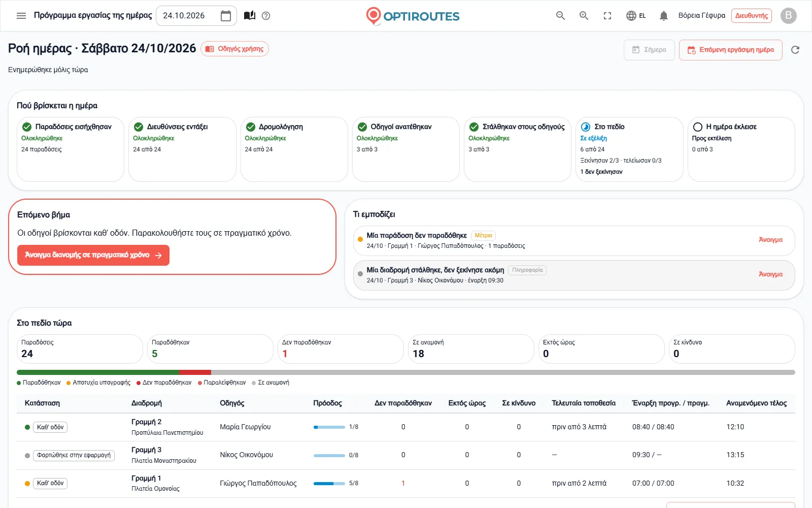Click the Μέτρια severity tag

click(x=484, y=235)
